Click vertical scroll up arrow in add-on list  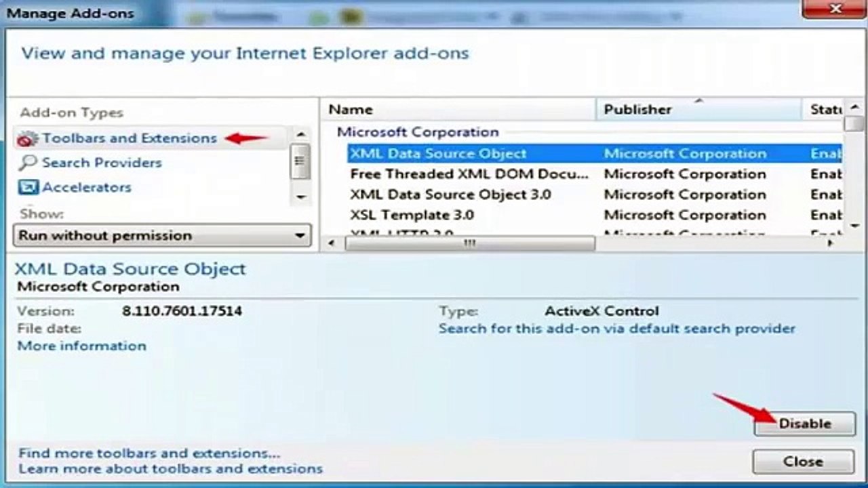pos(854,108)
